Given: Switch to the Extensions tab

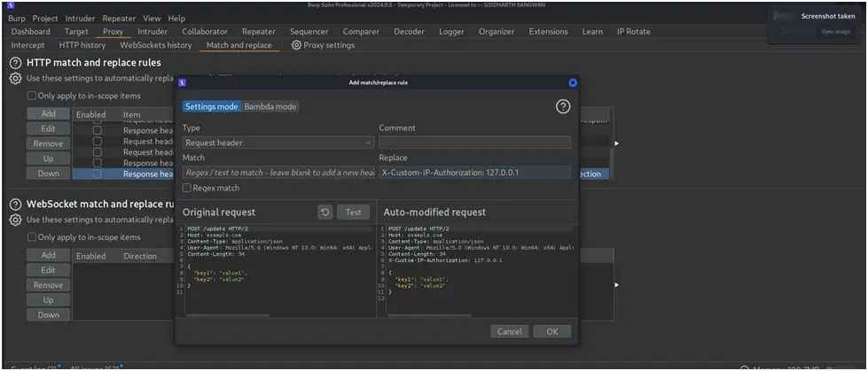Looking at the screenshot, I should (549, 32).
